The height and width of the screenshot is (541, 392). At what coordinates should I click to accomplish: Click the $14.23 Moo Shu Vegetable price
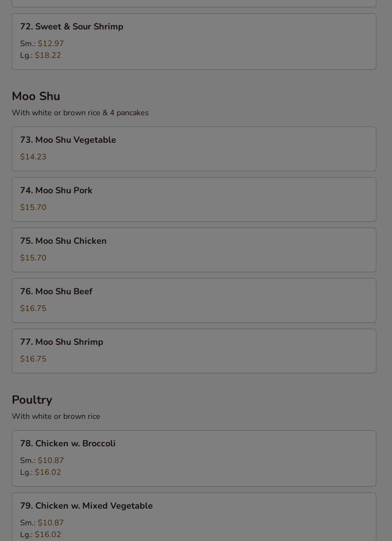click(33, 157)
